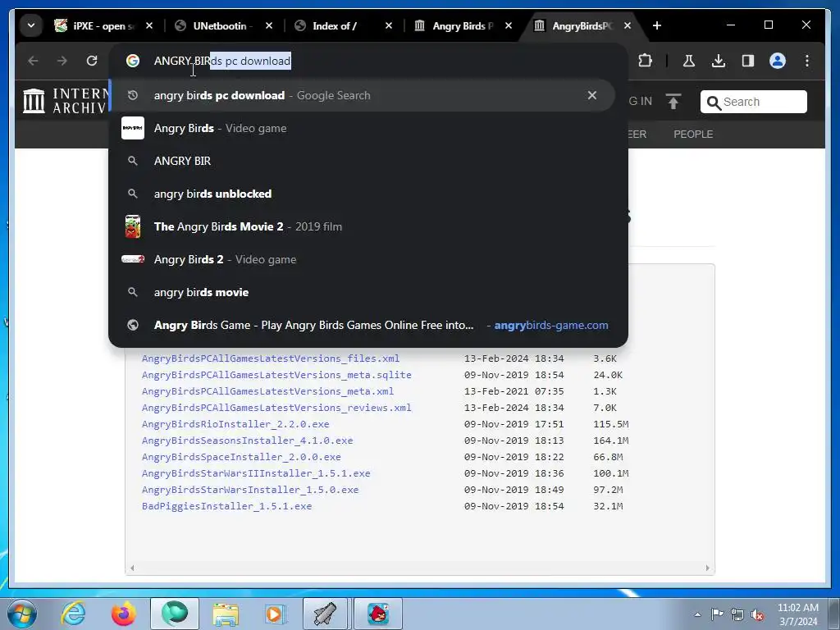Open the Extensions puzzle icon
The height and width of the screenshot is (630, 840).
pos(645,61)
